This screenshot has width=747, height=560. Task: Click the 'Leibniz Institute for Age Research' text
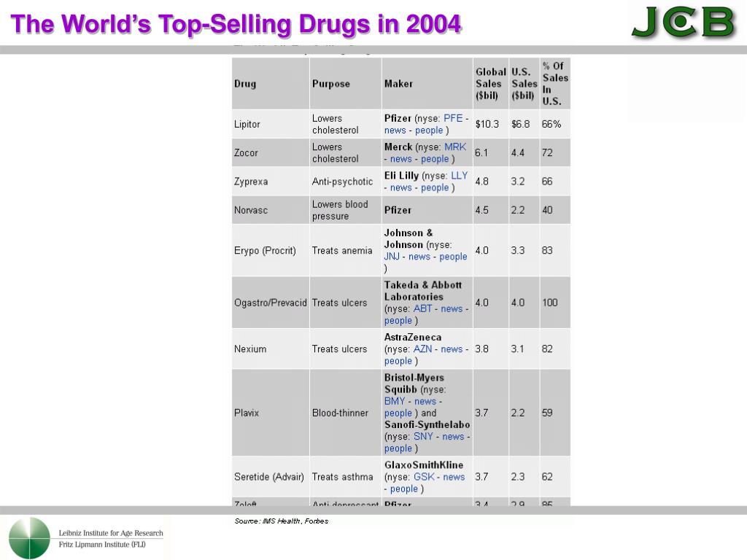click(111, 533)
